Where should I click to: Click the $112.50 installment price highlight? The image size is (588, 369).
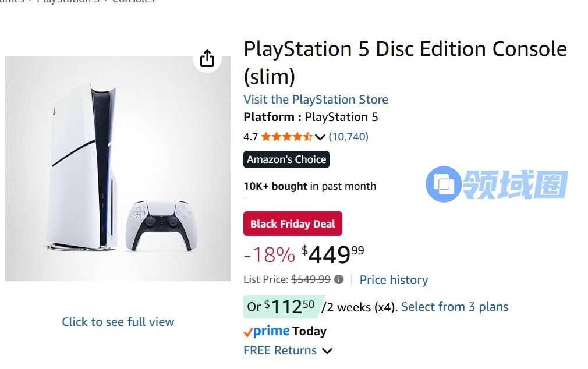[282, 307]
